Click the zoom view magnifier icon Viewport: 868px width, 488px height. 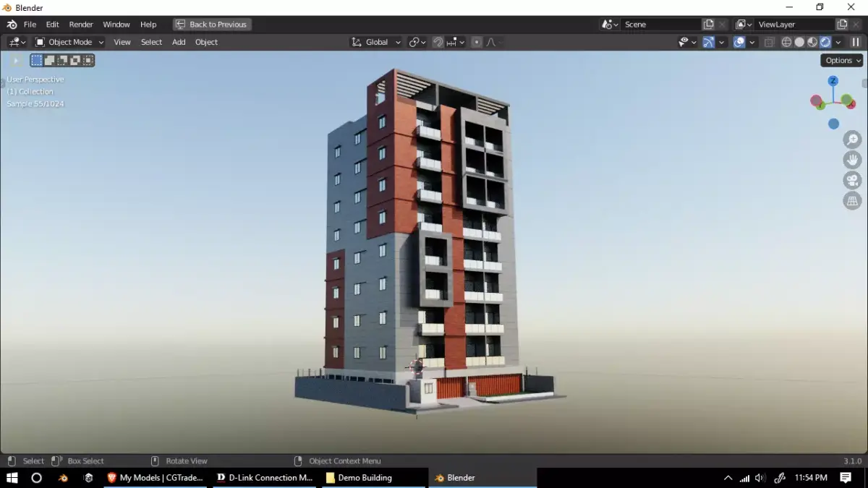pyautogui.click(x=852, y=140)
